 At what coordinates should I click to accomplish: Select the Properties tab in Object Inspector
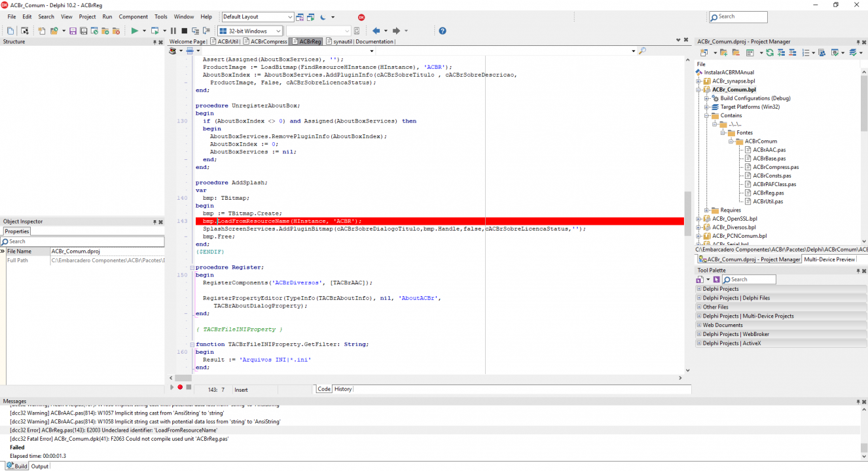[17, 231]
